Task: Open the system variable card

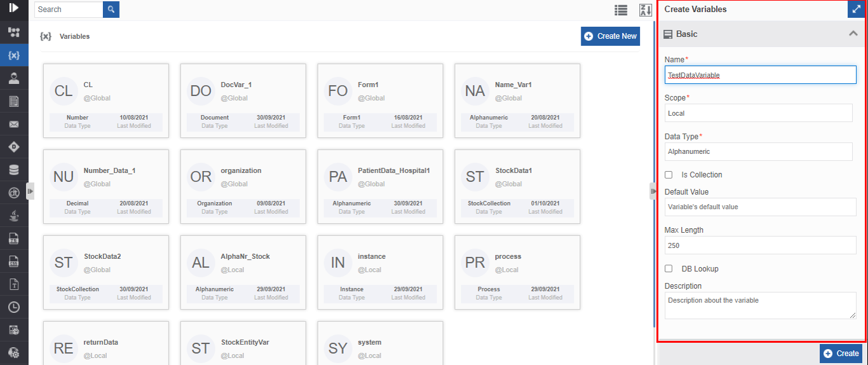Action: [x=380, y=343]
